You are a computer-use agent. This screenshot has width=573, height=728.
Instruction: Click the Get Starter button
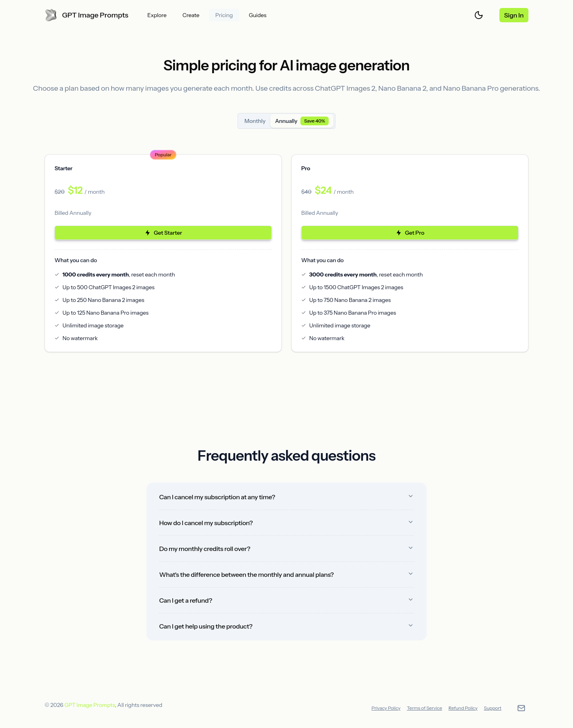(163, 233)
